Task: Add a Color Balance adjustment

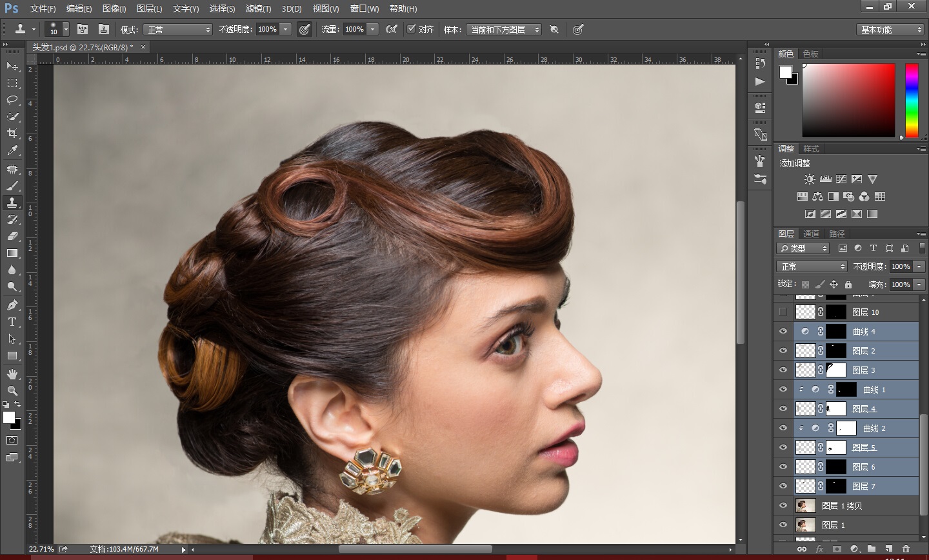Action: 817,197
